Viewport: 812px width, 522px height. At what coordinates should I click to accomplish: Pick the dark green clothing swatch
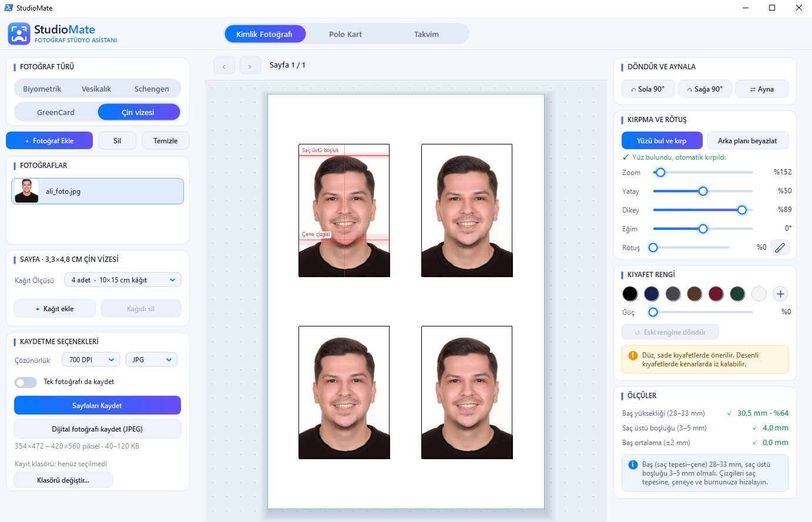(x=737, y=294)
